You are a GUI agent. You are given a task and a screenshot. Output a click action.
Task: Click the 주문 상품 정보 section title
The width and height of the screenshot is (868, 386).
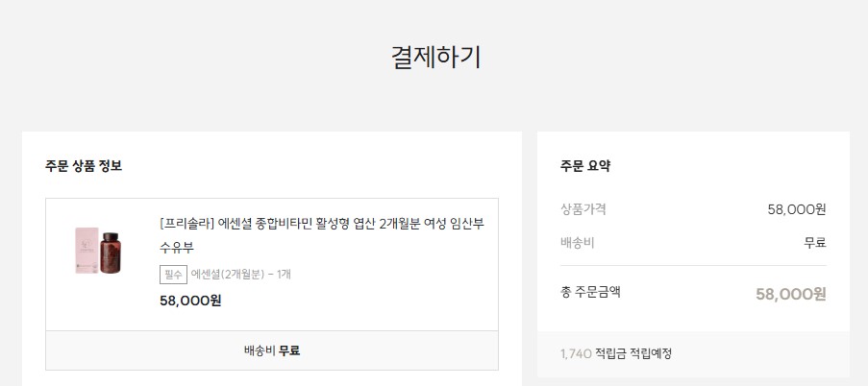click(x=84, y=166)
